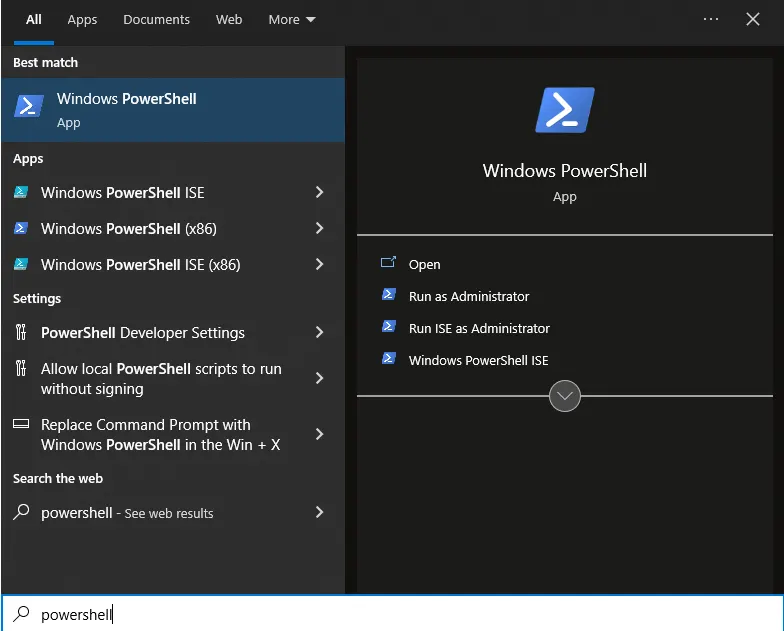This screenshot has height=631, width=784.
Task: Switch to the Apps tab
Action: 82,20
